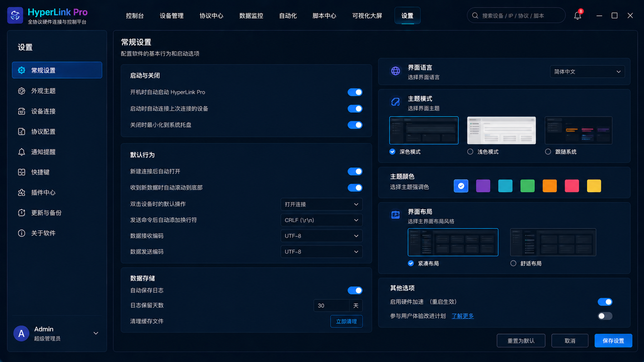Open notifications via the top bell icon
The width and height of the screenshot is (644, 362).
pos(577,16)
